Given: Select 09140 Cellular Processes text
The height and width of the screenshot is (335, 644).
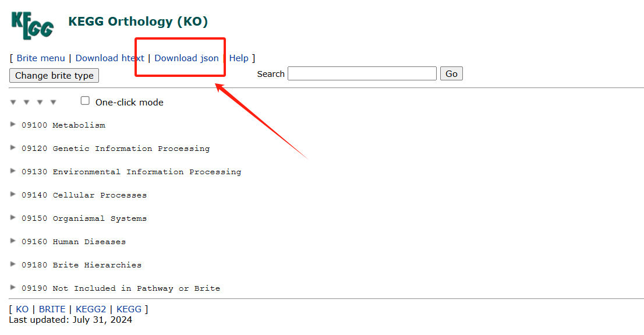Looking at the screenshot, I should click(x=84, y=195).
